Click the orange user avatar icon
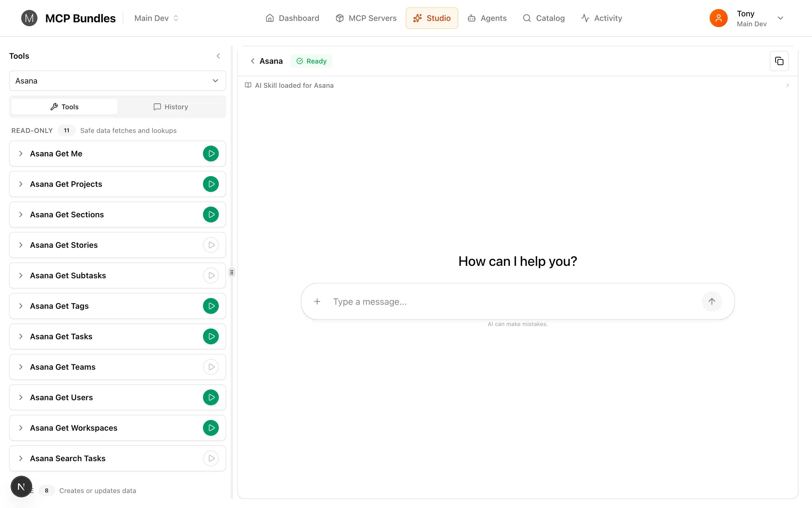812x508 pixels. 718,18
